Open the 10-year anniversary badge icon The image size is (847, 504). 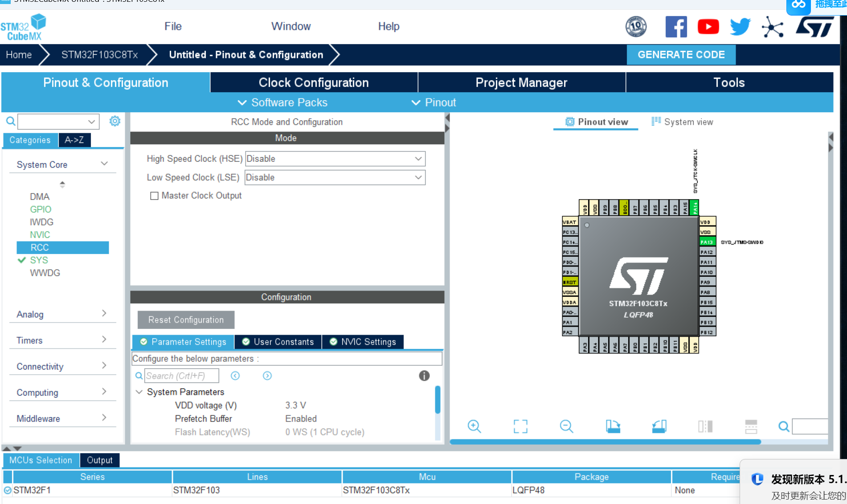pyautogui.click(x=636, y=27)
